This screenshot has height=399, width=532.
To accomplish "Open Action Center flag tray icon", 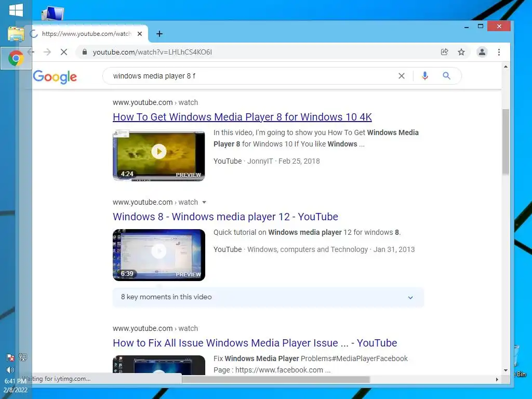I will (10, 357).
